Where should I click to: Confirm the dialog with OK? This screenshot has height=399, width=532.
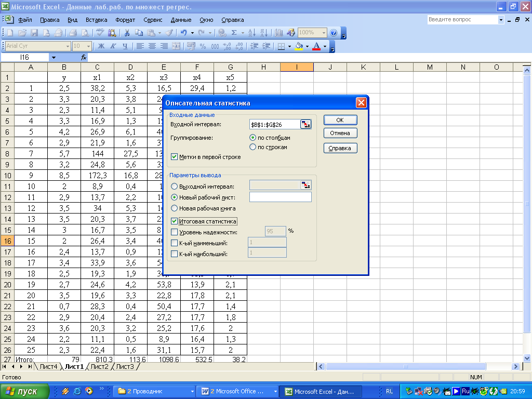(x=340, y=120)
